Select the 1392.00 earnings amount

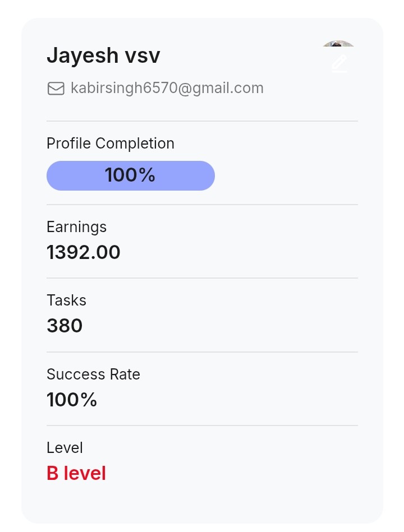coord(84,252)
